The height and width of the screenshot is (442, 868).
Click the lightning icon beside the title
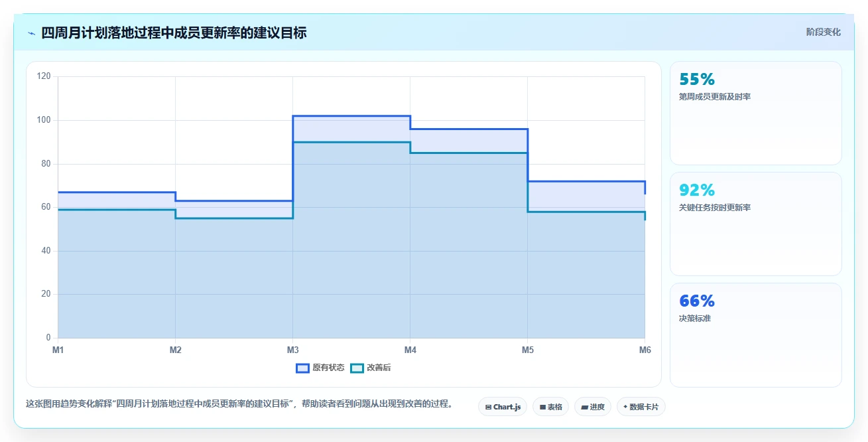pyautogui.click(x=31, y=33)
